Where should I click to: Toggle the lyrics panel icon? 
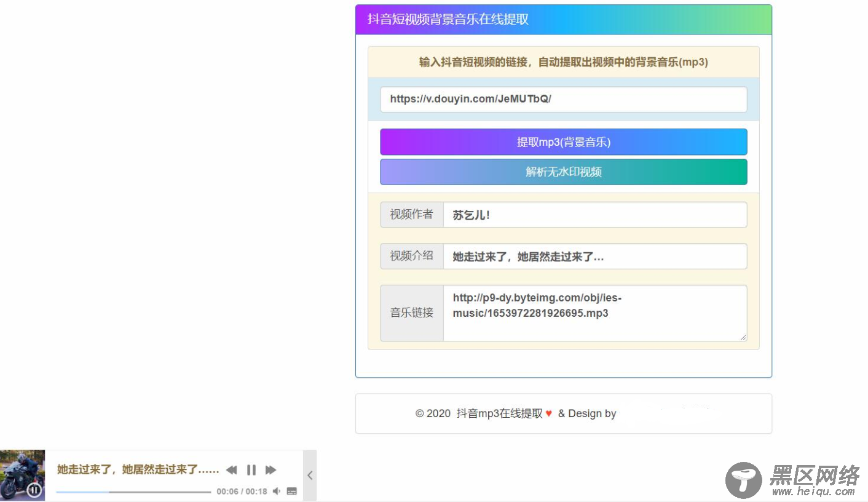(x=292, y=491)
